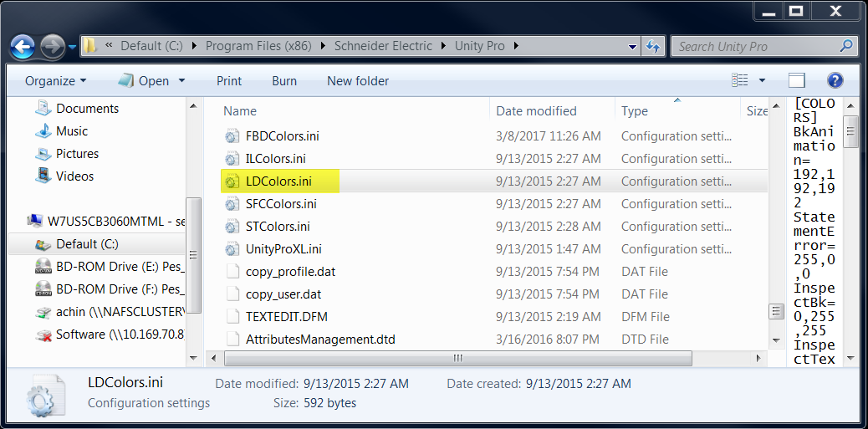Open the Organize menu
This screenshot has width=868, height=429.
pyautogui.click(x=56, y=81)
